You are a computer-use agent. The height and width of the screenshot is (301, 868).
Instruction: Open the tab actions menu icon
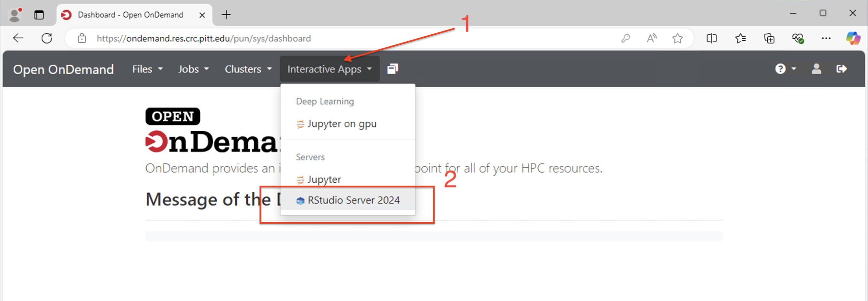[39, 15]
